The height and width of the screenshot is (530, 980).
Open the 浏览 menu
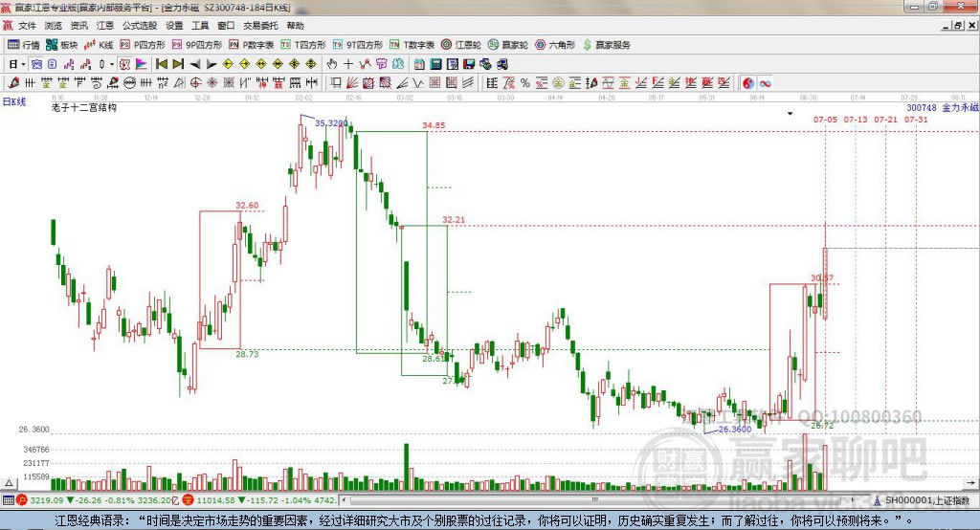click(54, 26)
